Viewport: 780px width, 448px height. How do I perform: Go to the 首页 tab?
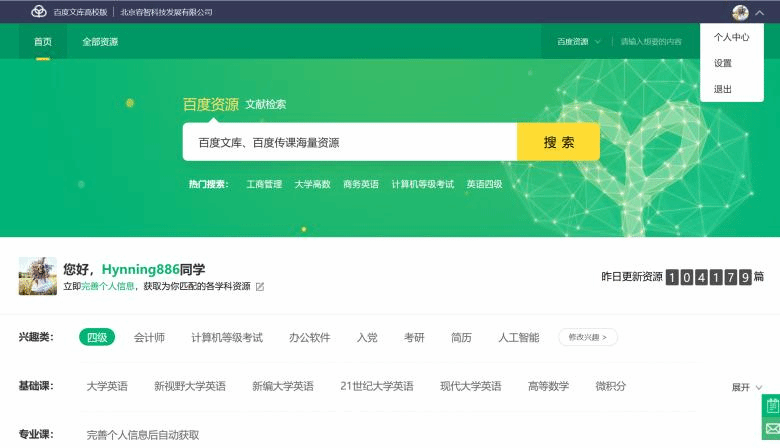click(x=43, y=42)
